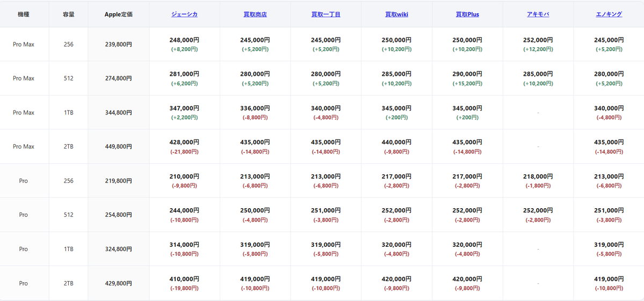The width and height of the screenshot is (644, 301).
Task: Select エノキング price 251,000円
Action: [x=609, y=211]
